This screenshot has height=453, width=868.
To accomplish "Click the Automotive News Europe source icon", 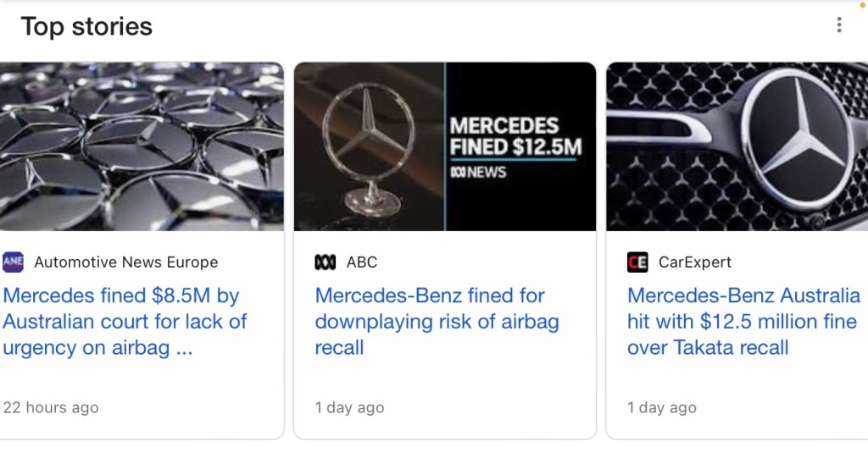I will pos(14,262).
